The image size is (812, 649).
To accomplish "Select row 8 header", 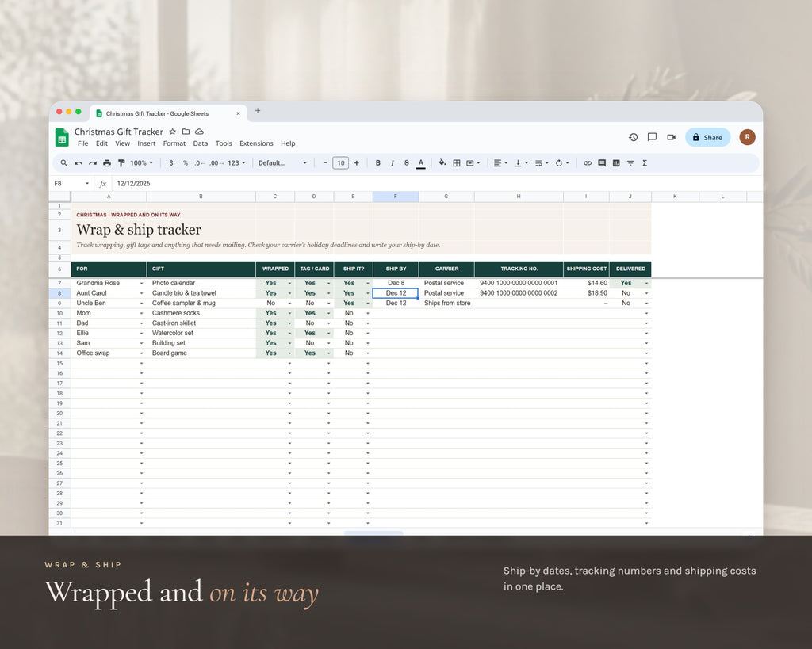I will [x=59, y=293].
